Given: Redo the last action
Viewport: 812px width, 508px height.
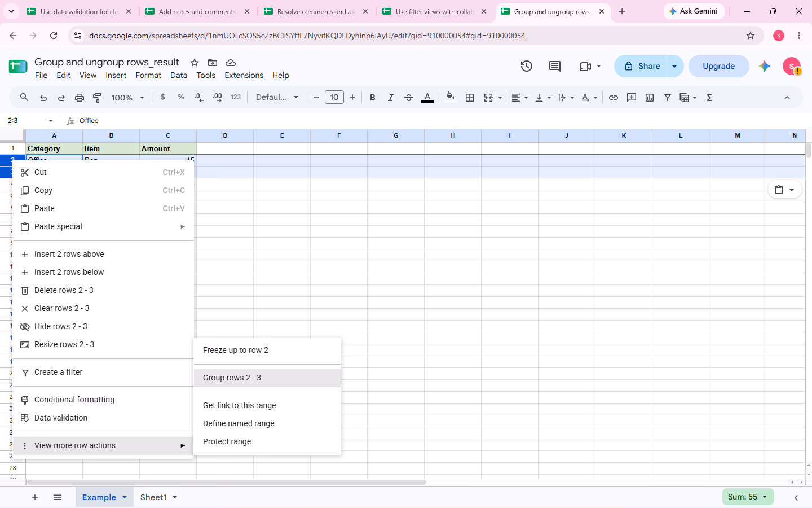Looking at the screenshot, I should 61,98.
